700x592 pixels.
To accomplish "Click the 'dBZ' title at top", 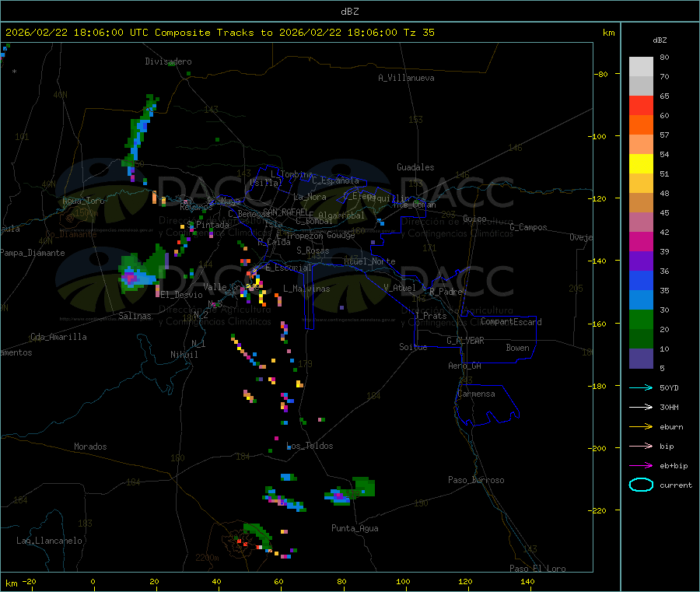I will point(349,12).
